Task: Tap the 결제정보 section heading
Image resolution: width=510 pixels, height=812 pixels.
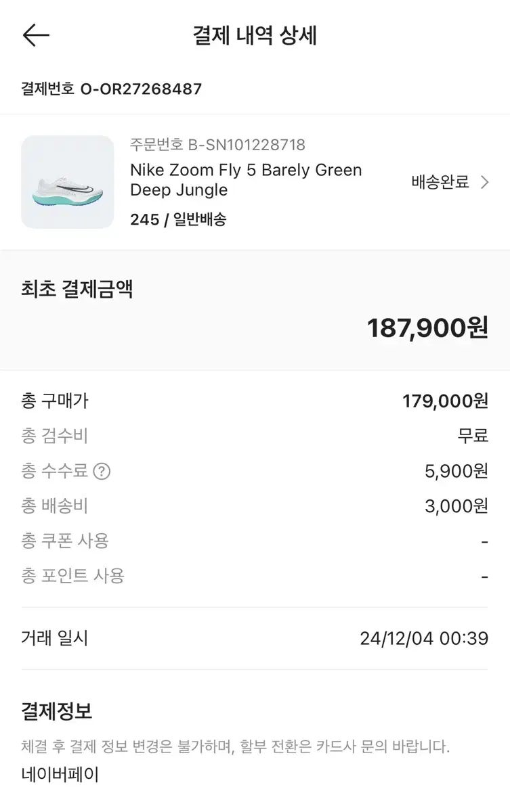Action: click(x=57, y=711)
